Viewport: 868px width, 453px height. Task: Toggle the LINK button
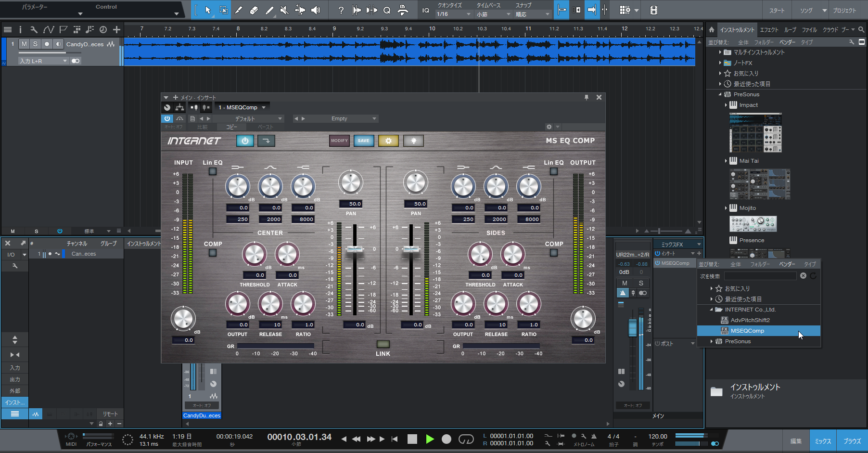point(383,344)
